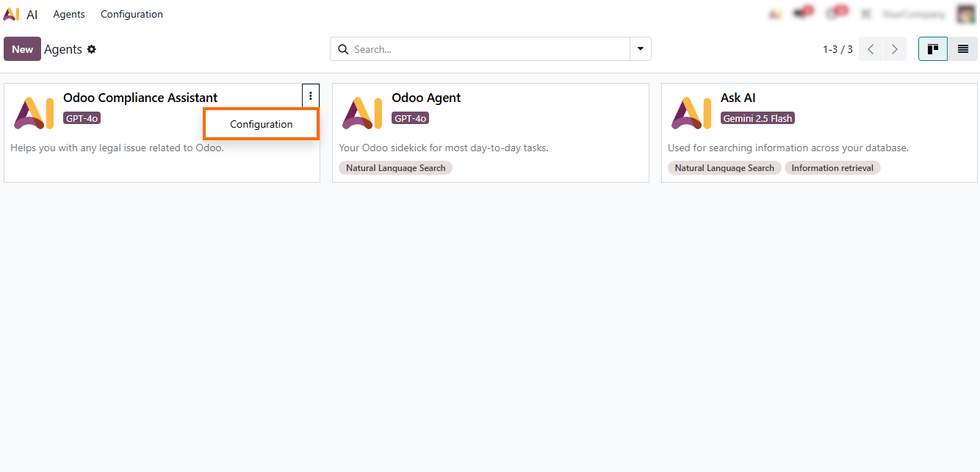Go to the previous page of agents
The height and width of the screenshot is (472, 980).
871,49
